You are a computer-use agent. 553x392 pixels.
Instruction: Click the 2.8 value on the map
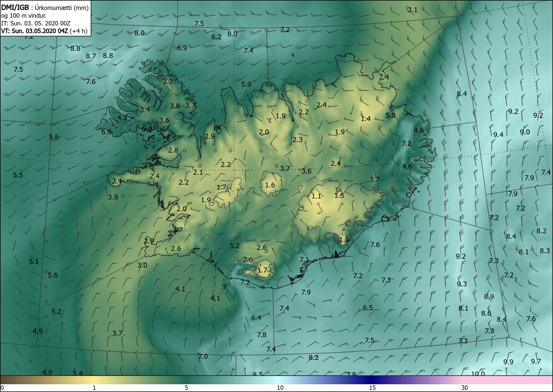[x=173, y=150]
